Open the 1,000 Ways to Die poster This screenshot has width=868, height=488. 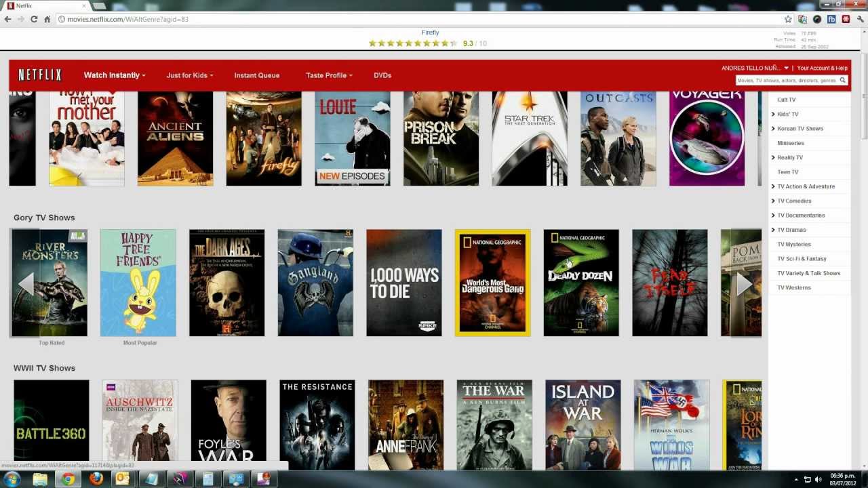pyautogui.click(x=404, y=283)
